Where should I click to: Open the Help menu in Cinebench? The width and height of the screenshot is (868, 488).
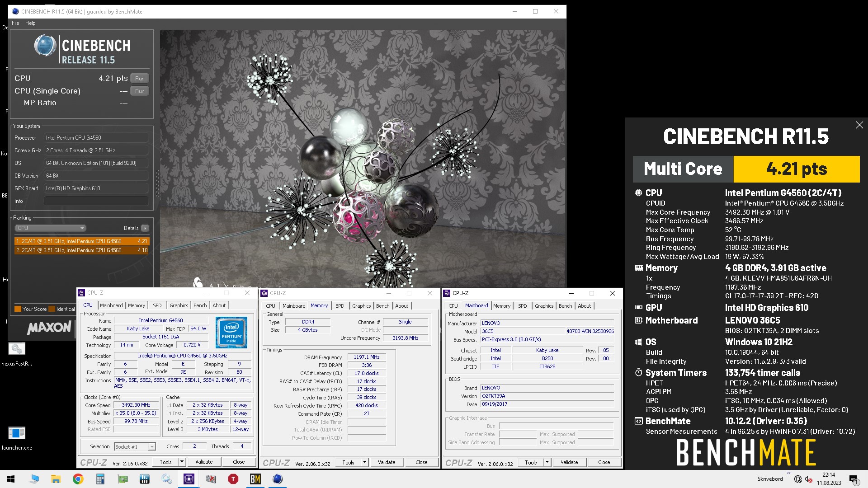click(30, 23)
